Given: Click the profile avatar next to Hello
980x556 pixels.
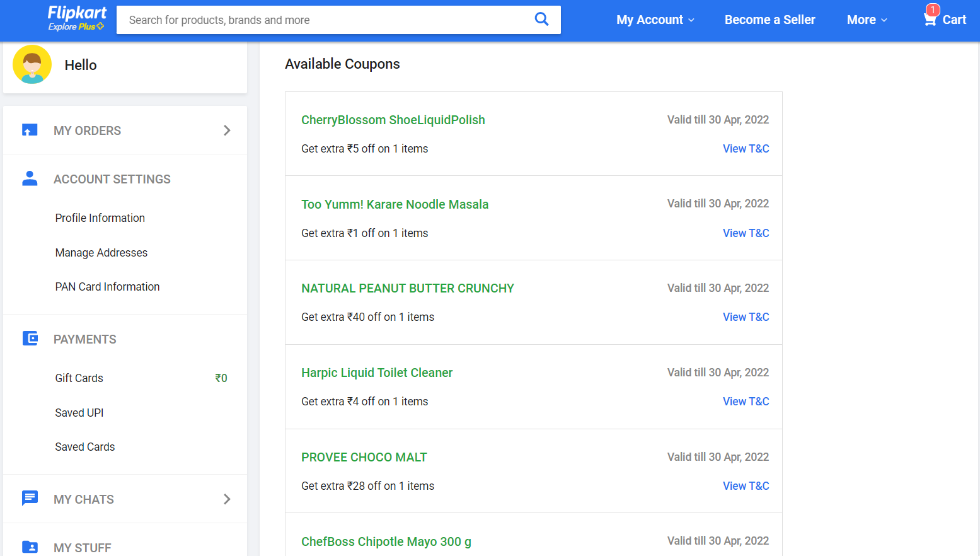Looking at the screenshot, I should (32, 64).
